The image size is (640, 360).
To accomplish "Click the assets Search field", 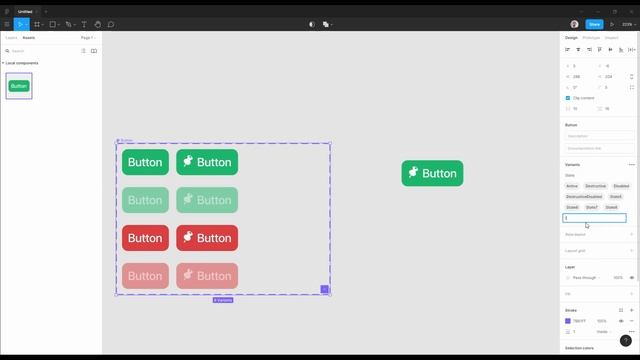I will [41, 51].
